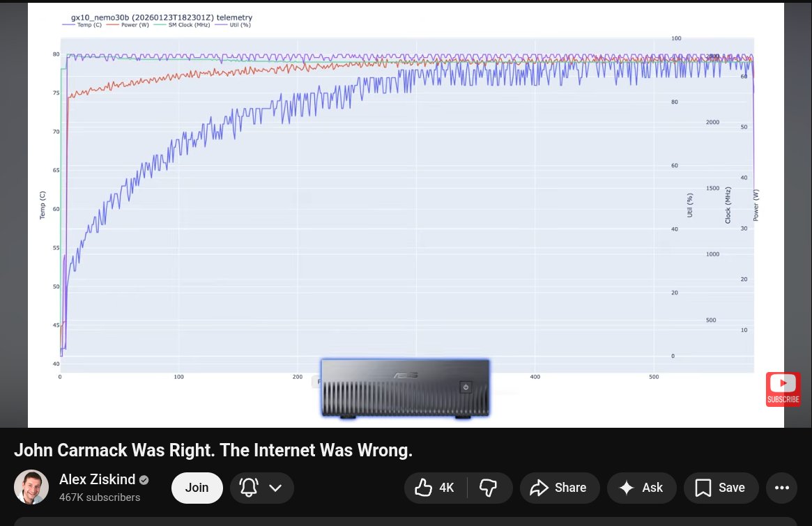The image size is (812, 526).
Task: Expand the notification settings chevron
Action: [275, 488]
